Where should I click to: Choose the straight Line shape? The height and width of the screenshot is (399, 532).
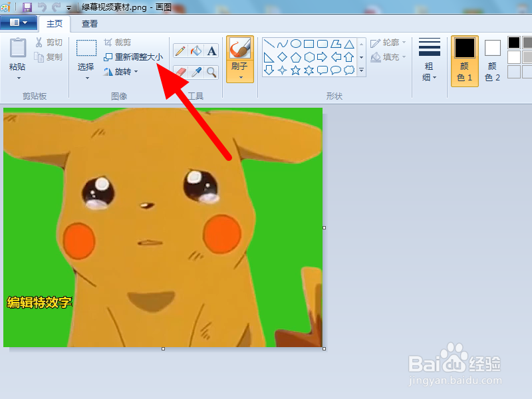click(x=269, y=44)
